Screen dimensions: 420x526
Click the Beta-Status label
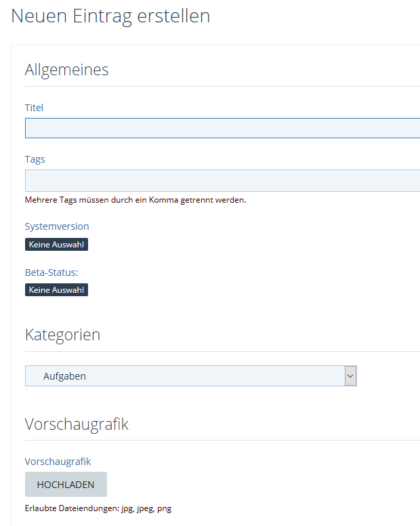click(51, 272)
